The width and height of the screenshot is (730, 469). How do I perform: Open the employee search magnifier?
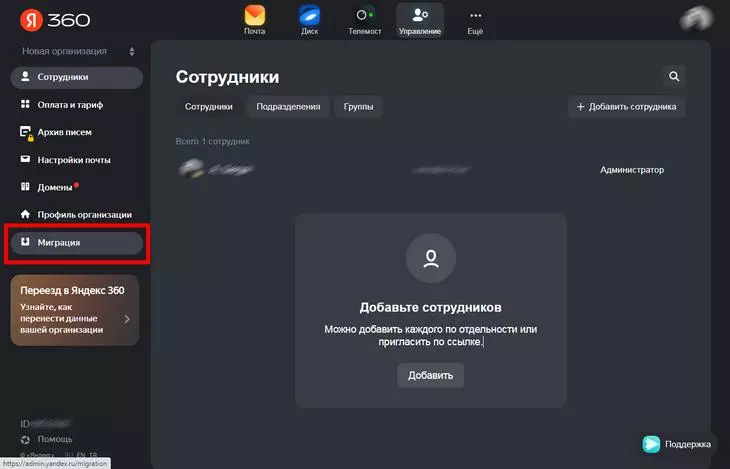[674, 76]
